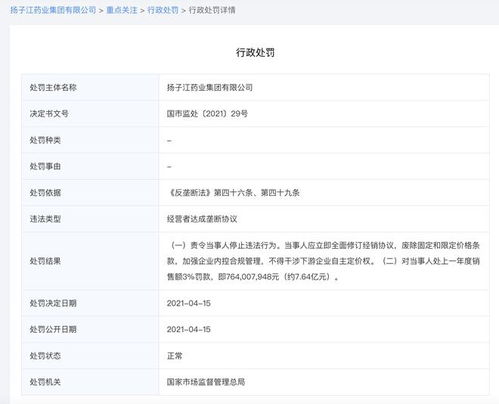Select the 处罚结果 label cell
Screen dimensions: 499x404
pyautogui.click(x=90, y=261)
